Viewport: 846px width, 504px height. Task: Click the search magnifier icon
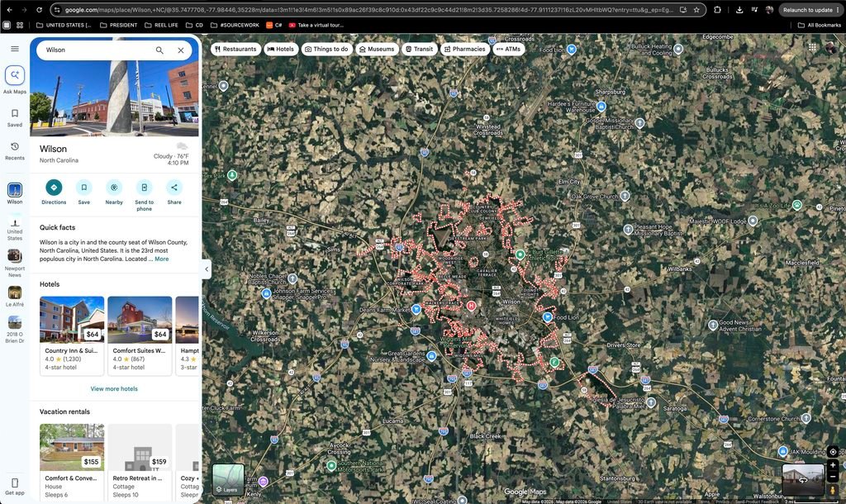click(x=159, y=50)
